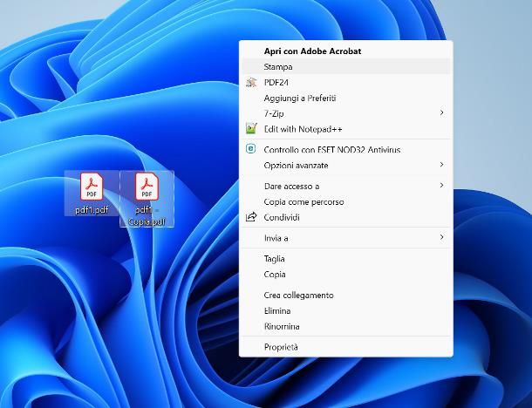The image size is (532, 408).
Task: Click the Notepad++ icon in context menu
Action: 251,128
